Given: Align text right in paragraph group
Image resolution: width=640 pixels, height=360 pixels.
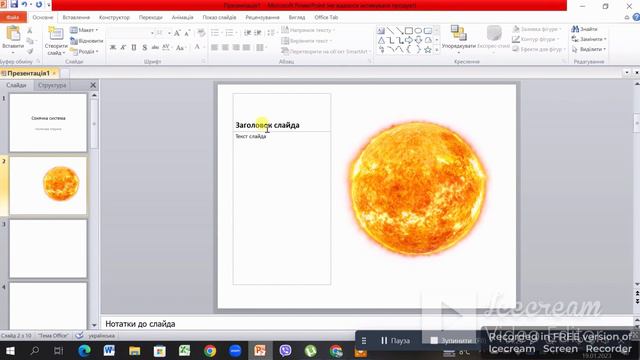Looking at the screenshot, I should click(x=236, y=47).
